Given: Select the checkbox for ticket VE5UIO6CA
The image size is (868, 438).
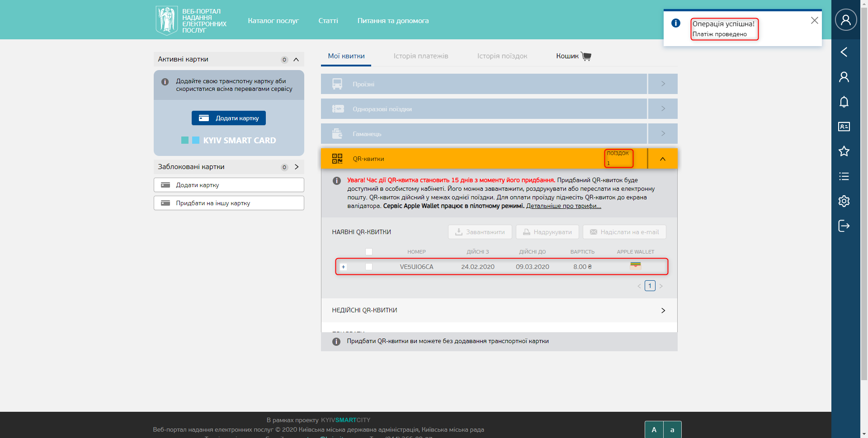Looking at the screenshot, I should [369, 267].
